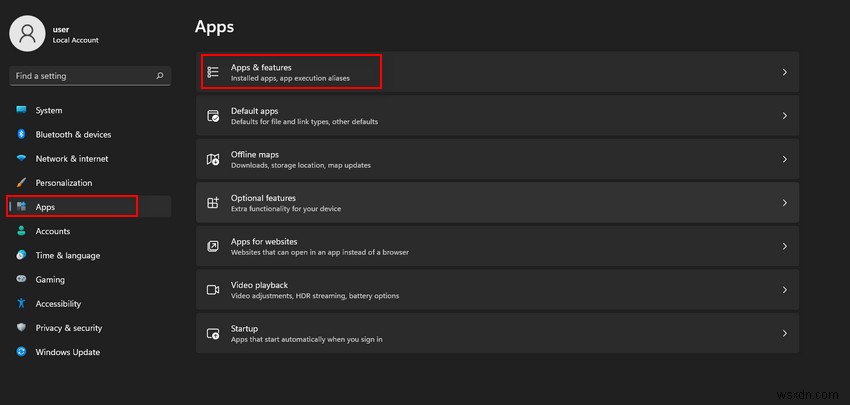This screenshot has width=850, height=405.
Task: Click the Apps & features list icon
Action: (213, 72)
